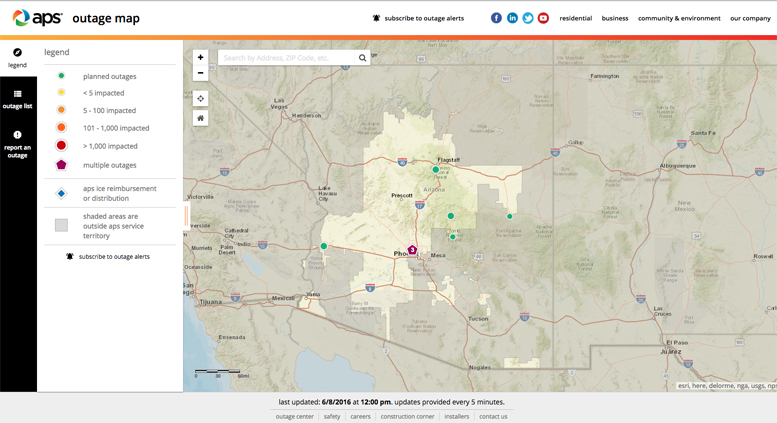
Task: Click planned outage marker near Flagstaff
Action: [x=436, y=169]
